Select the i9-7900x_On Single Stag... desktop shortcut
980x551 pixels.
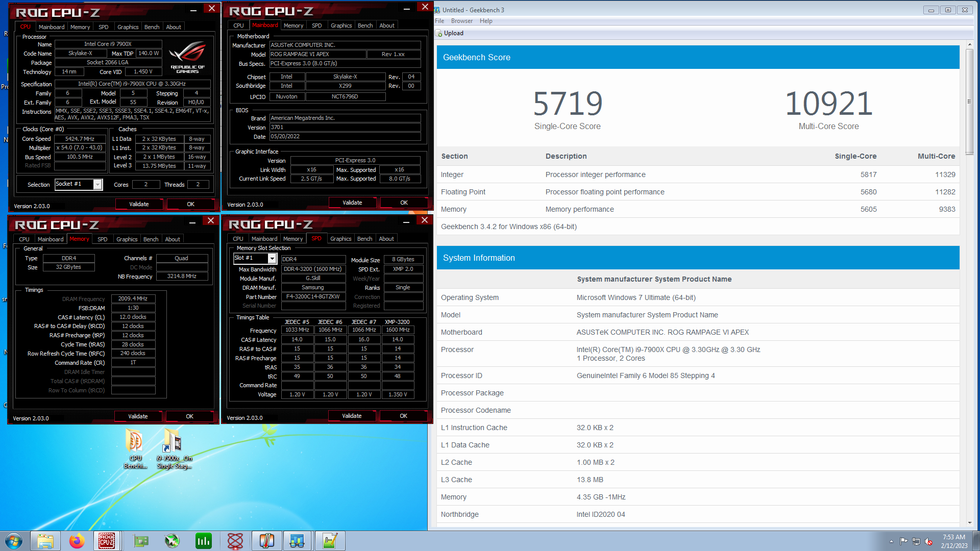tap(174, 449)
